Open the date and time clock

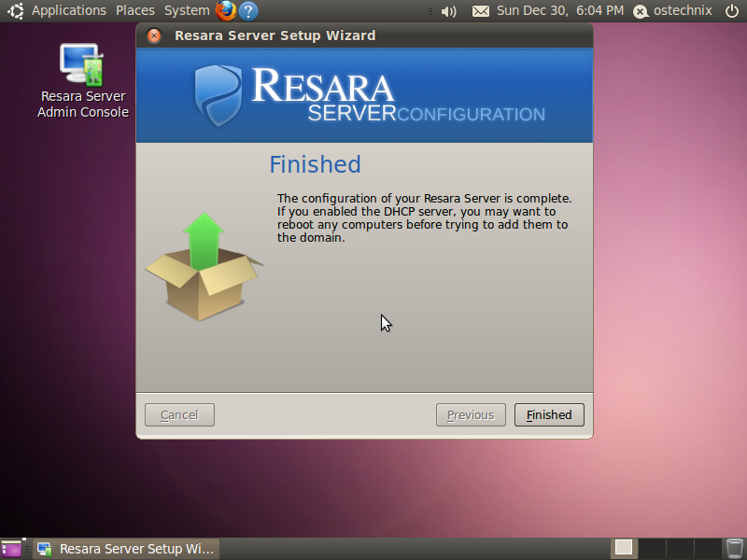pyautogui.click(x=559, y=10)
